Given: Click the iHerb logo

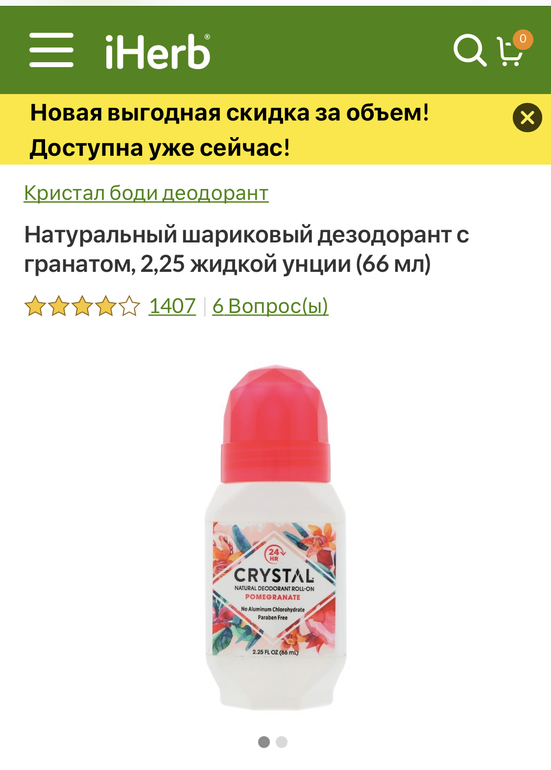Looking at the screenshot, I should (158, 51).
